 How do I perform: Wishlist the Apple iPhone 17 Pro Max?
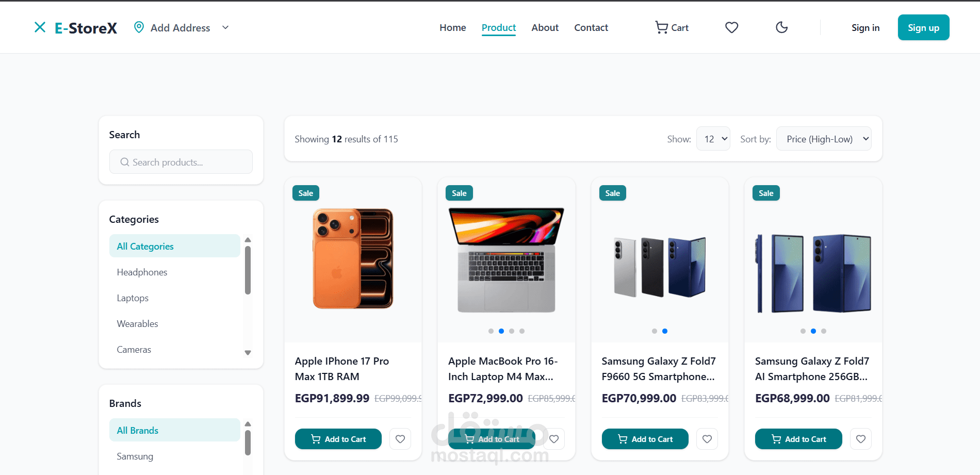[400, 439]
